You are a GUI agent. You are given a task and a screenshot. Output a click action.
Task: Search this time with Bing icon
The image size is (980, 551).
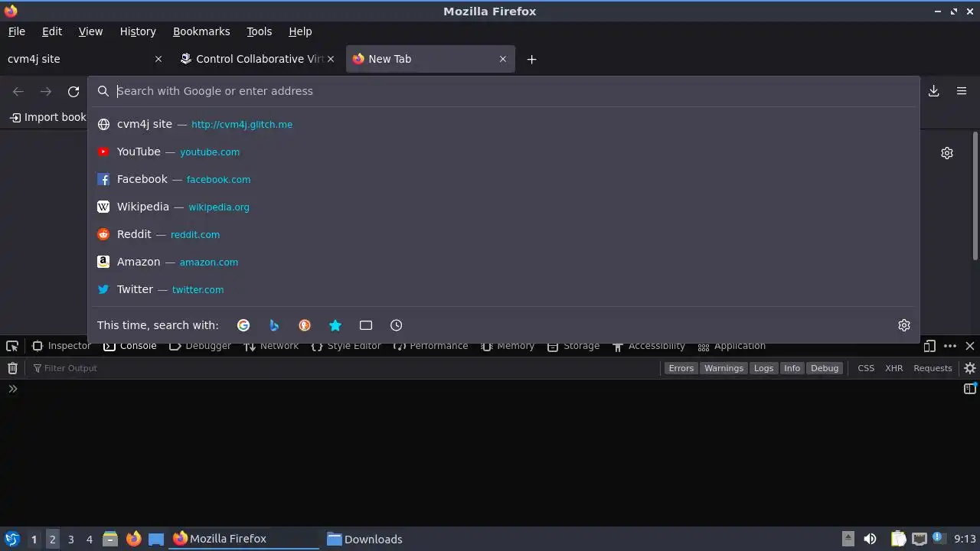[x=274, y=325]
